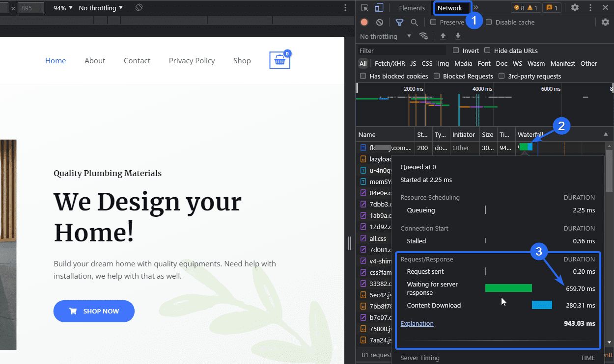Go to the Home page link

[56, 60]
